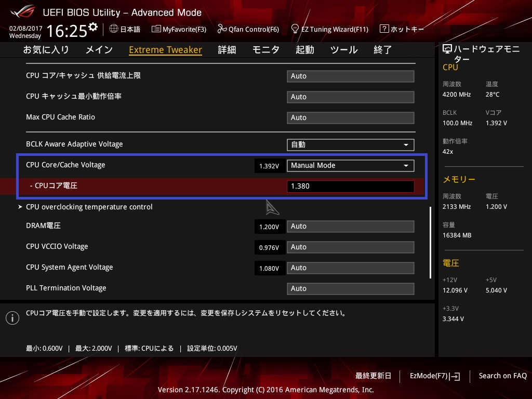Open date and time settings gear

pos(92,26)
